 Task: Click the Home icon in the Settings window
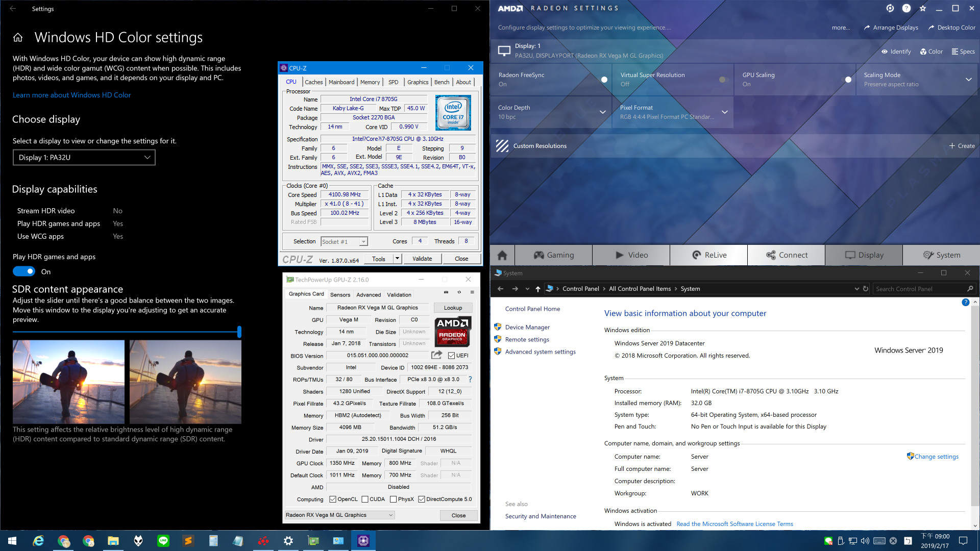click(17, 37)
